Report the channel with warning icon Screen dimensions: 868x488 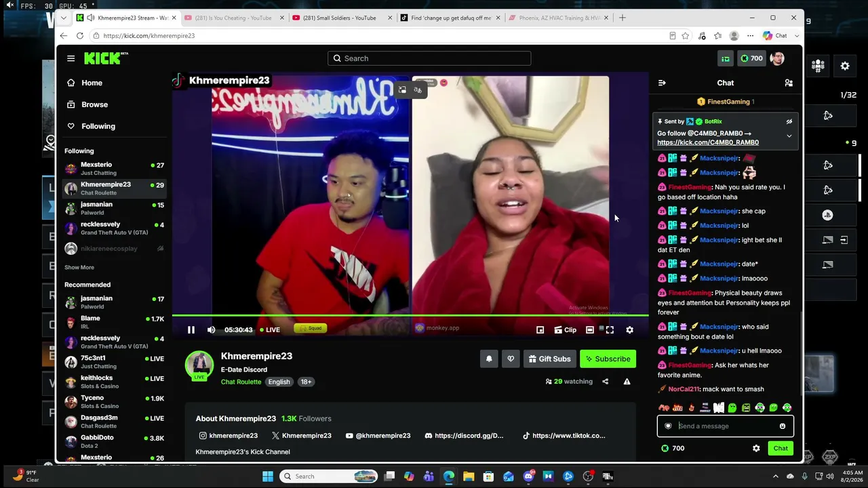click(627, 382)
